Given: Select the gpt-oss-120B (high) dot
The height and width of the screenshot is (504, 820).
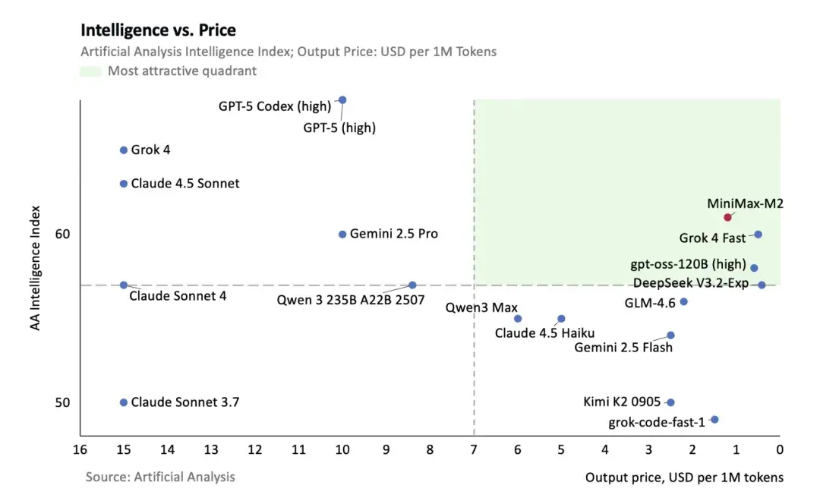Looking at the screenshot, I should point(754,268).
